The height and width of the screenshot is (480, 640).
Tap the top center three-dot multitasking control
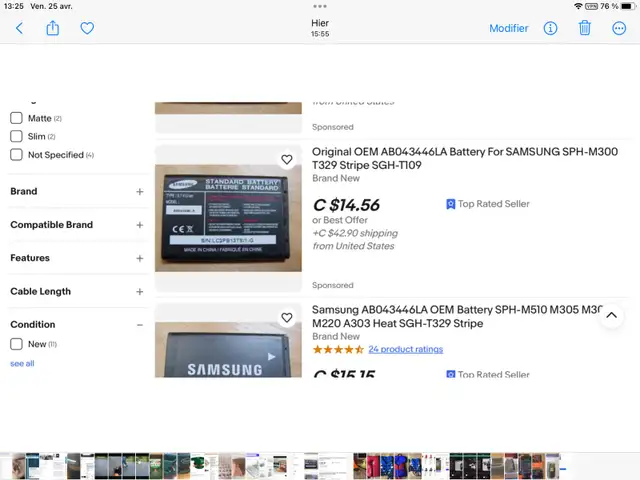pos(320,6)
